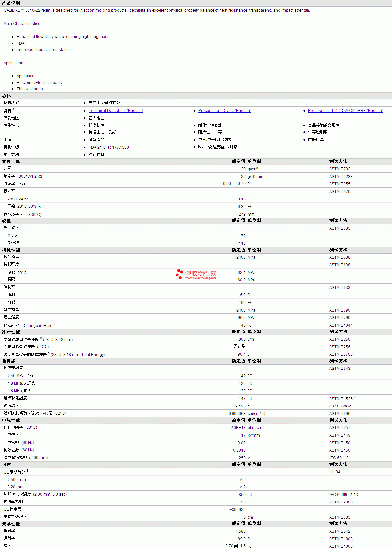Click 可燃性 section header
The image size is (392, 549).
[9, 465]
